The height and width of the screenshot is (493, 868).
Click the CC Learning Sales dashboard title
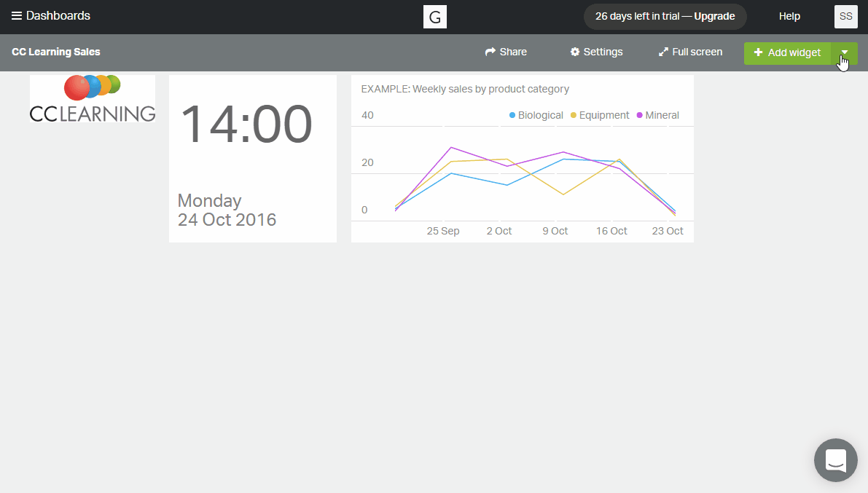coord(56,52)
